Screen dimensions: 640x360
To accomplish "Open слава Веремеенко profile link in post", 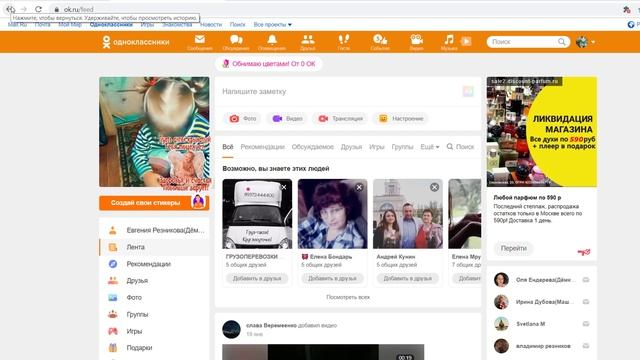I will (271, 325).
